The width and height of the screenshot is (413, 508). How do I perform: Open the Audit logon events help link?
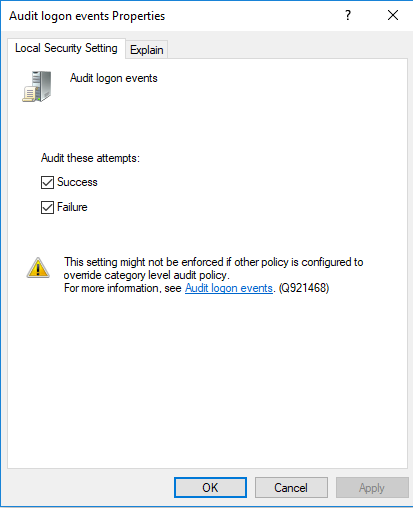tap(229, 288)
